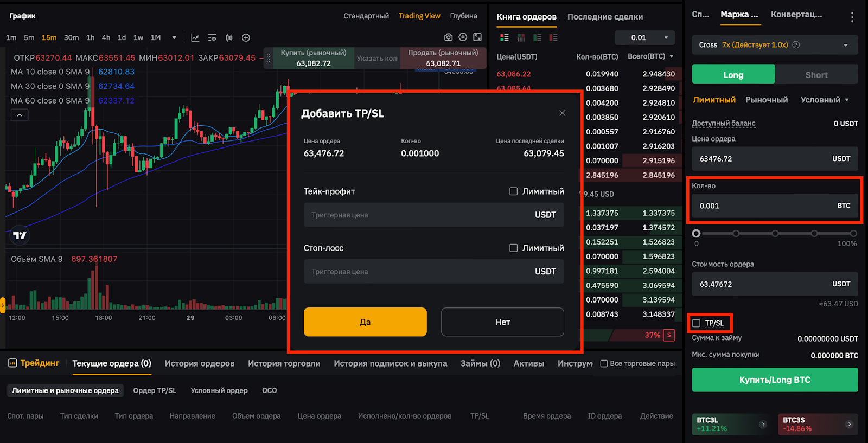Enable the stop-loss Лимитный checkbox

pyautogui.click(x=513, y=248)
